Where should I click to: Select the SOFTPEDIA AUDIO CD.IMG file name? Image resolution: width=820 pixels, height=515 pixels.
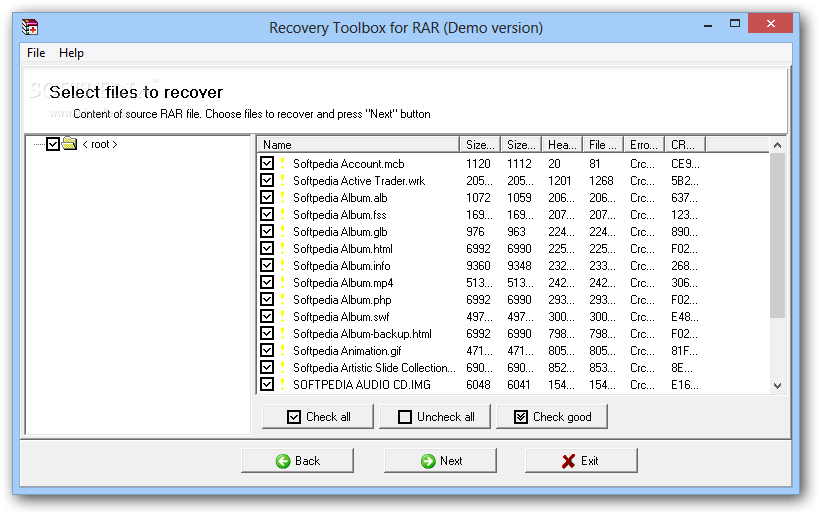click(362, 385)
